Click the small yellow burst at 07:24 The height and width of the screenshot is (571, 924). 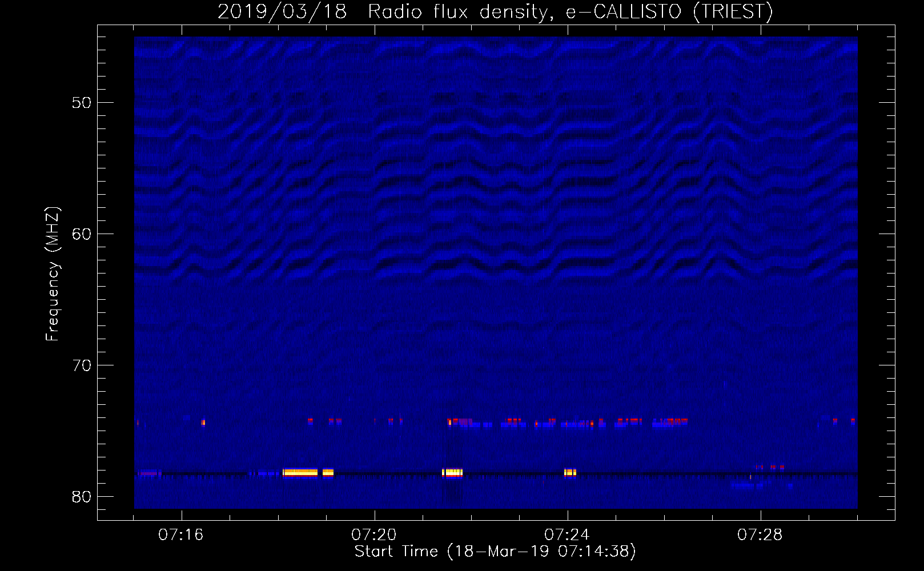pyautogui.click(x=570, y=472)
